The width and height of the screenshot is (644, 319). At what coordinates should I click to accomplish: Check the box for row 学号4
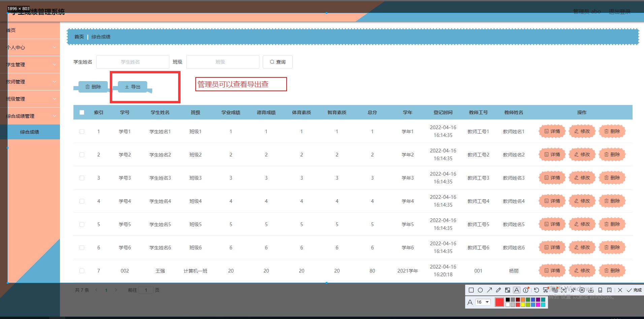point(82,201)
